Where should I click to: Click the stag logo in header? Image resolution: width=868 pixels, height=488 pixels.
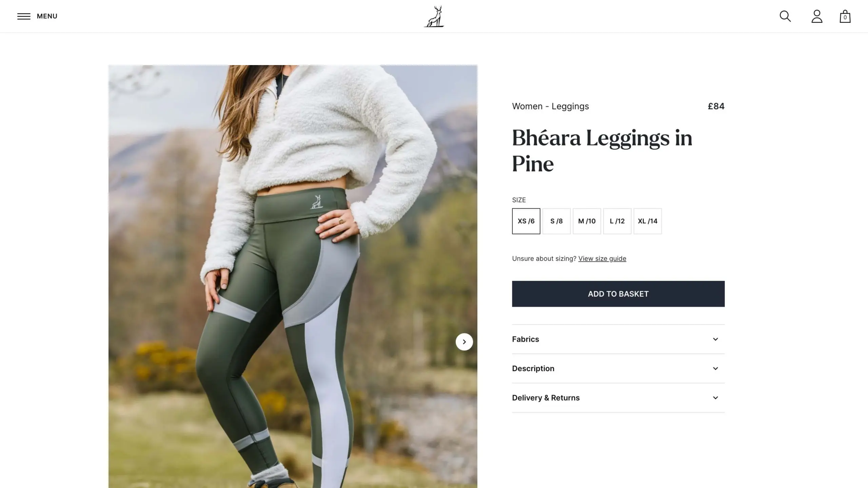pos(434,16)
